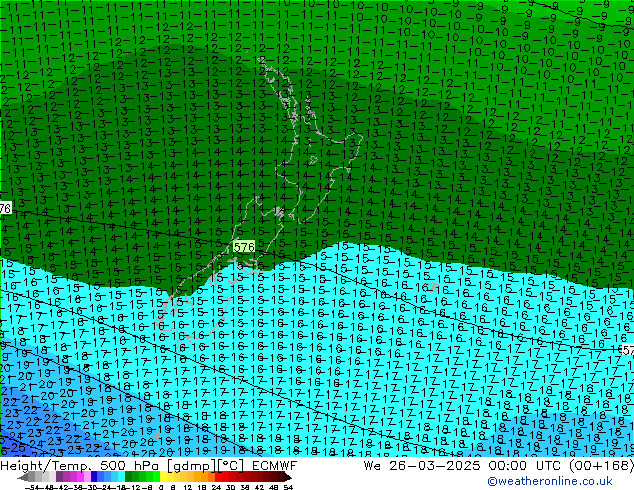634x490 pixels.
Task: Click the grey left arrow end of the color scale
Action: click(23, 478)
